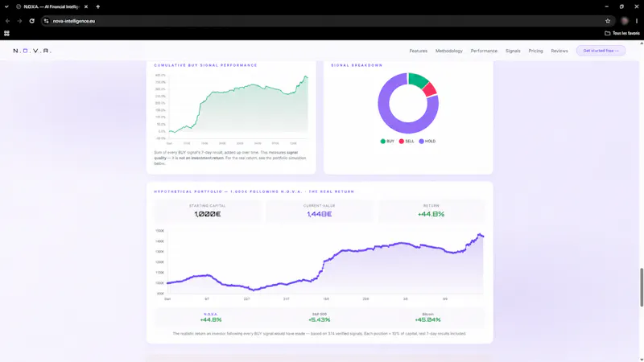Click the 'Current Value' label

(319, 206)
